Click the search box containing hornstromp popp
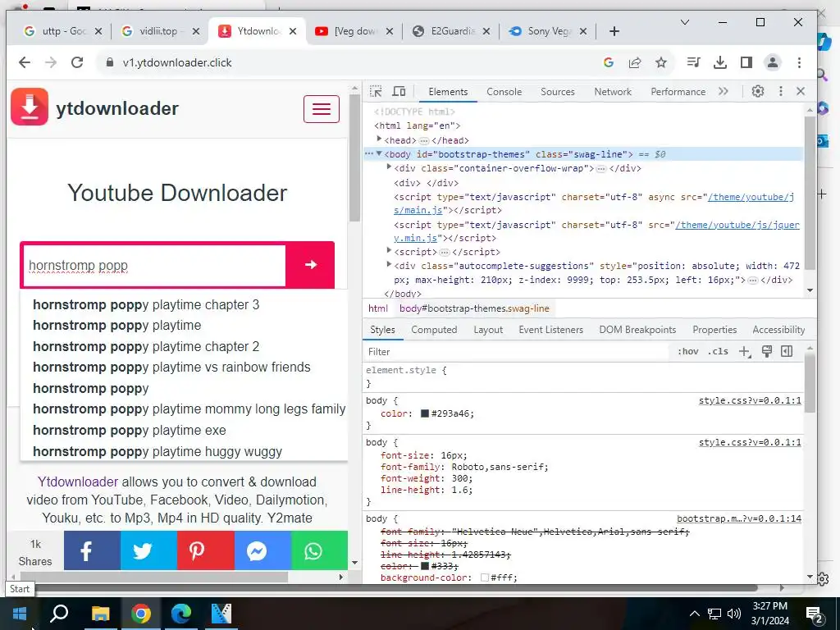The height and width of the screenshot is (630, 840). point(155,266)
